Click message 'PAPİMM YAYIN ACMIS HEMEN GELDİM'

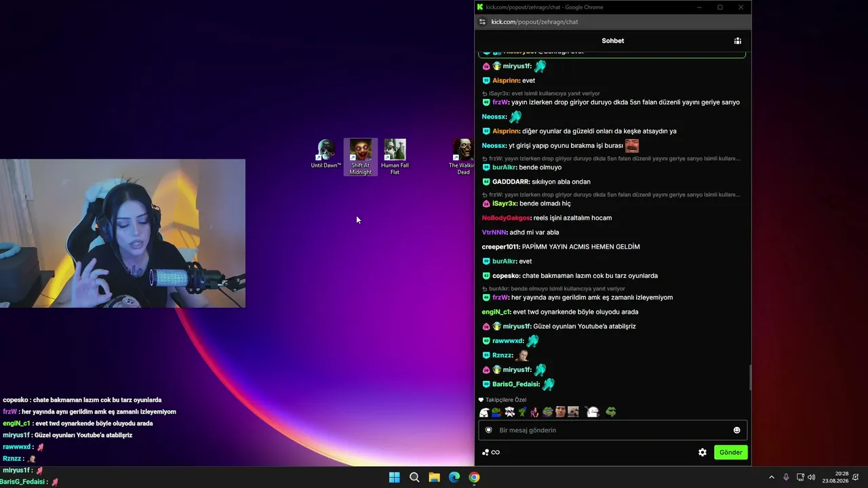581,247
